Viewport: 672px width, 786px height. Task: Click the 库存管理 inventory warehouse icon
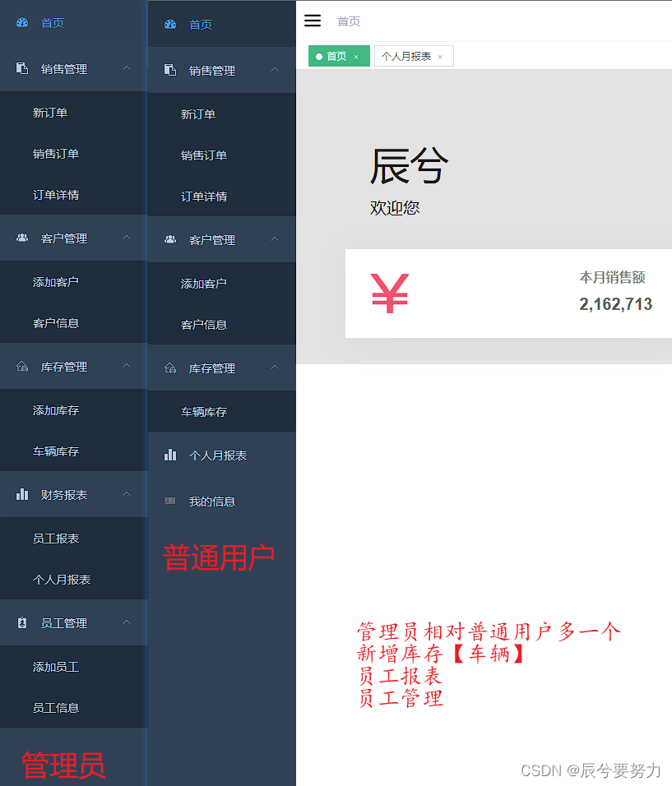(21, 366)
